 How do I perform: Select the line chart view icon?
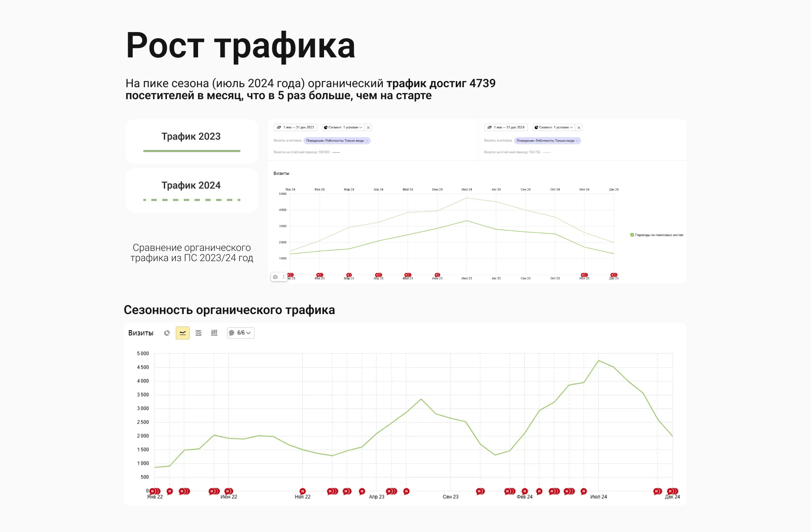[182, 333]
